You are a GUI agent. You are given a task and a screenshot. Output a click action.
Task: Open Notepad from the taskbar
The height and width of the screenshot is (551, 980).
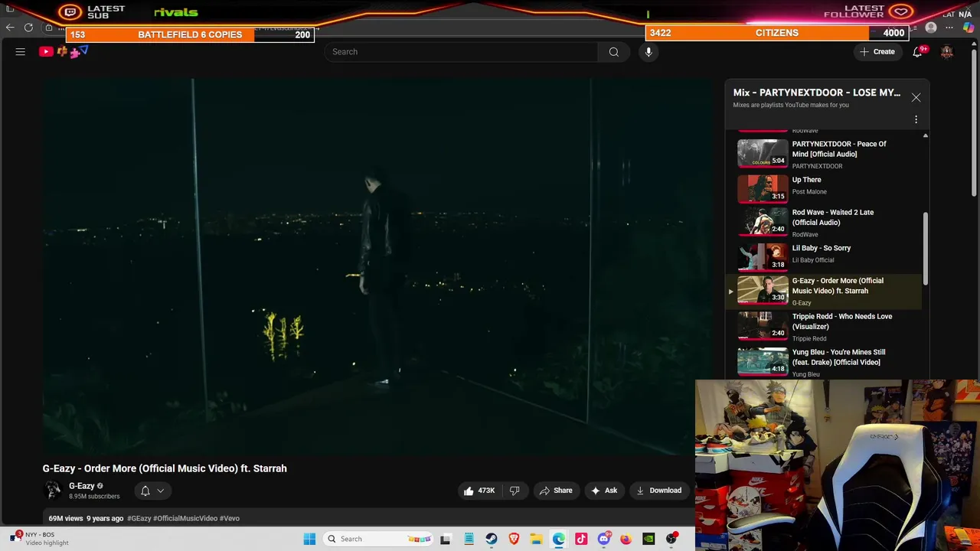469,539
